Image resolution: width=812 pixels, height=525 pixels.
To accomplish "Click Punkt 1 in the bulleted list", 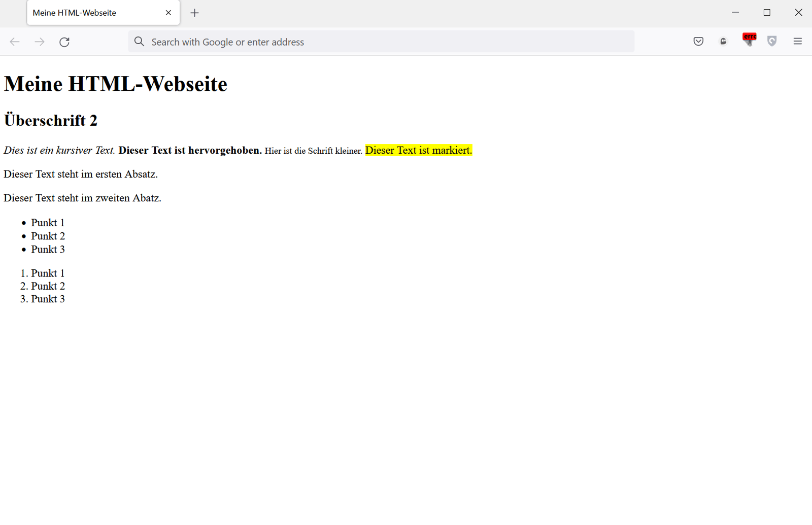I will click(48, 223).
